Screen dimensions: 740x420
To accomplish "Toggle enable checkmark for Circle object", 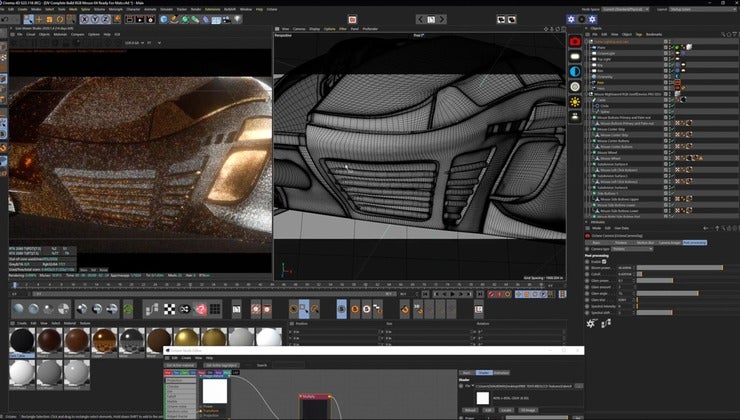I will pos(673,106).
